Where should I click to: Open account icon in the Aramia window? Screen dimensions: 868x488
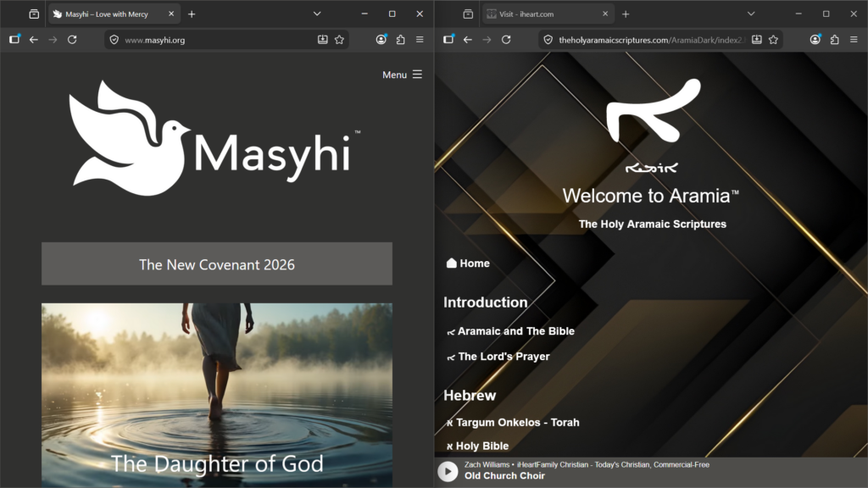[815, 40]
